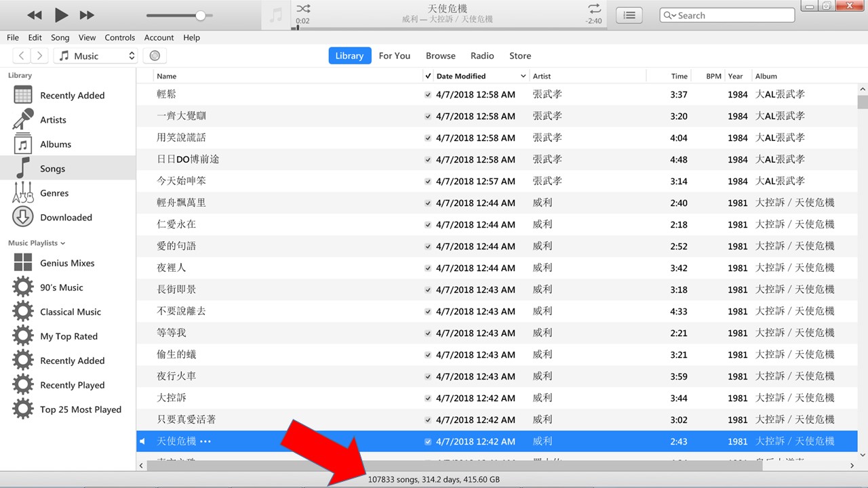Click the vertical scrollbar thumb
This screenshot has width=868, height=488.
(x=862, y=102)
